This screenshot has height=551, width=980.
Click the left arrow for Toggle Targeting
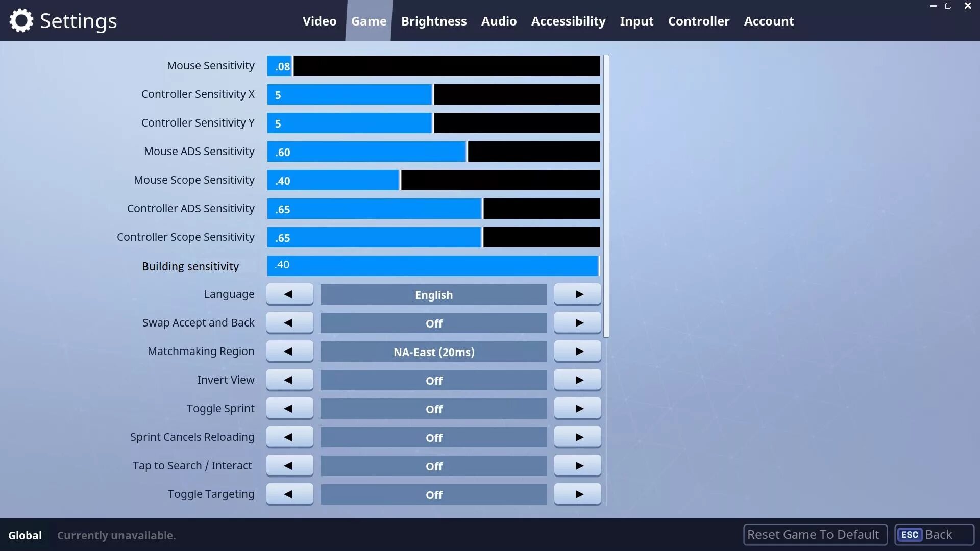point(289,494)
